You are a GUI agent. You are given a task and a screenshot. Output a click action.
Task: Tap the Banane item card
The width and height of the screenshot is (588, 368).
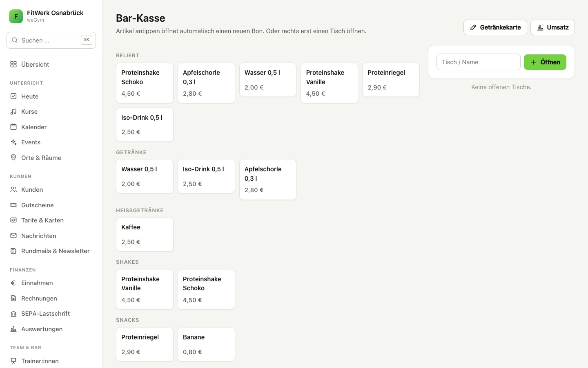coord(206,344)
